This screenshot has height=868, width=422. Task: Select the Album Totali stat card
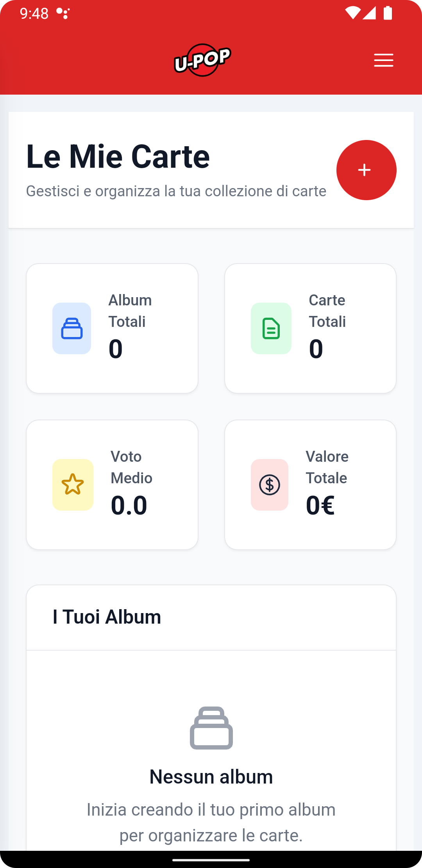tap(112, 328)
